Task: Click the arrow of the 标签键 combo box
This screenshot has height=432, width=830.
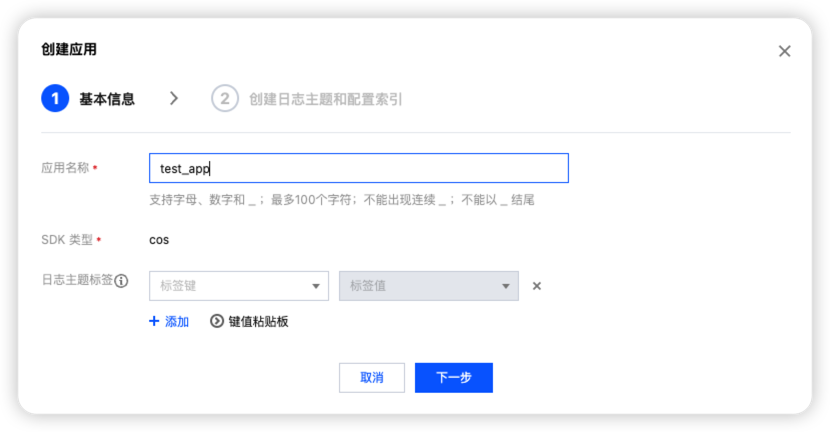Action: coord(316,286)
